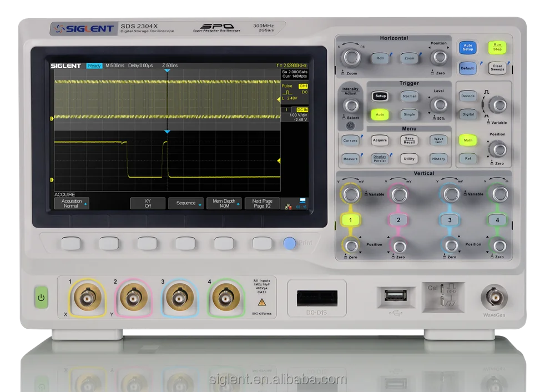Image resolution: width=555 pixels, height=392 pixels.
Task: Go to Next Page 1/2
Action: (x=263, y=203)
